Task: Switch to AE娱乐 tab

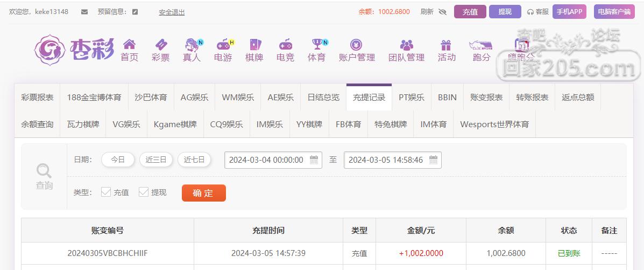Action: 281,98
